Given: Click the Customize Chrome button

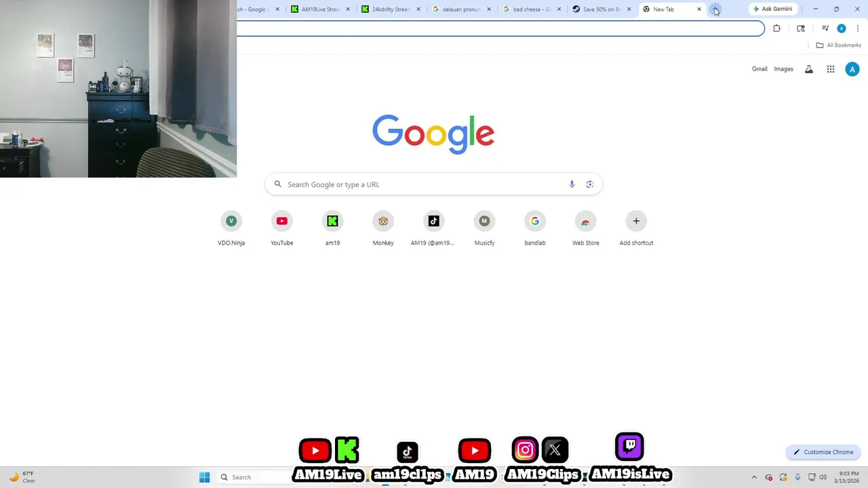Looking at the screenshot, I should [x=823, y=452].
